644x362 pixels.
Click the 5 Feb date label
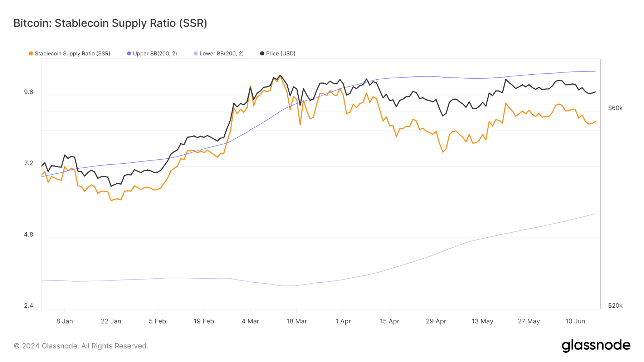coord(157,321)
